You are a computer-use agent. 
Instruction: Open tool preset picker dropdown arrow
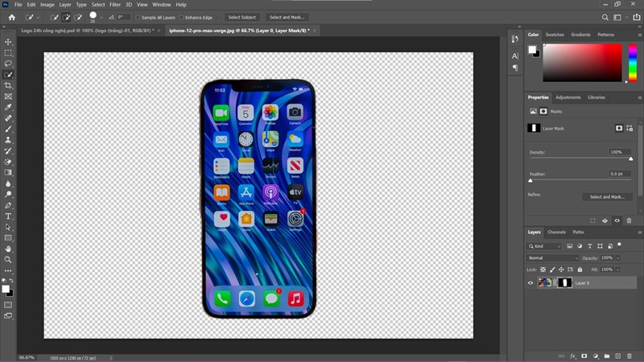38,18
